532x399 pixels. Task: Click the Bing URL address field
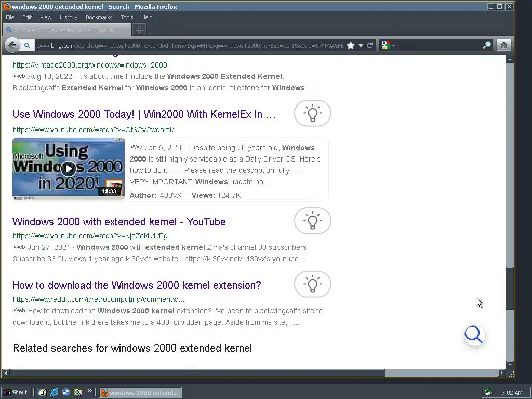189,46
